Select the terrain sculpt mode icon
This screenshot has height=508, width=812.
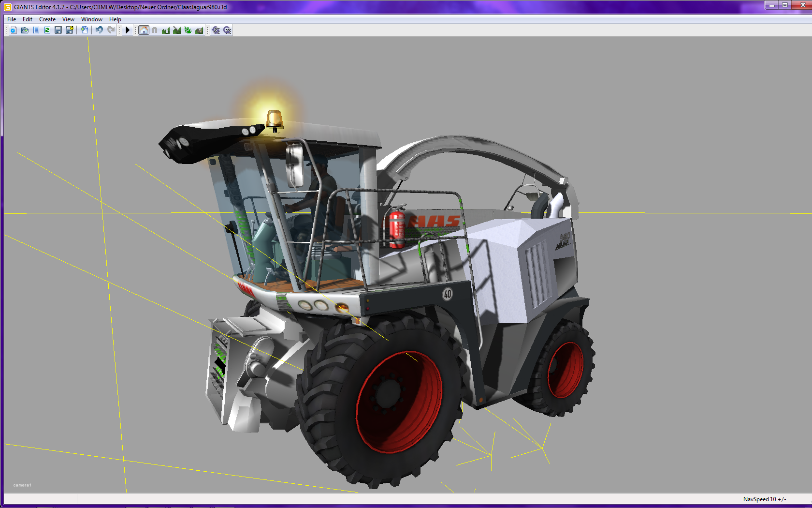pyautogui.click(x=166, y=30)
